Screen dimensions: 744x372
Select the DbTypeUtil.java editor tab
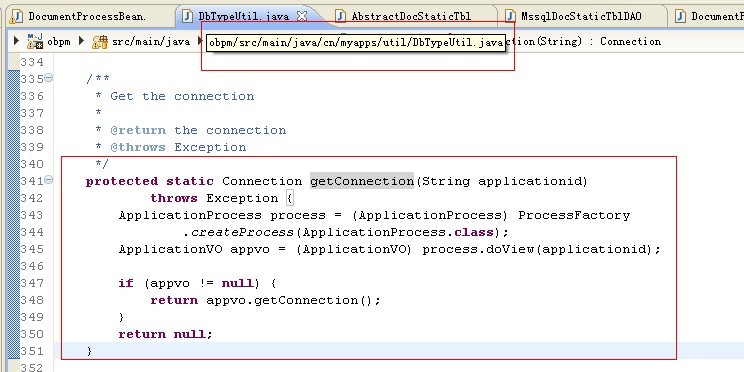(x=243, y=16)
